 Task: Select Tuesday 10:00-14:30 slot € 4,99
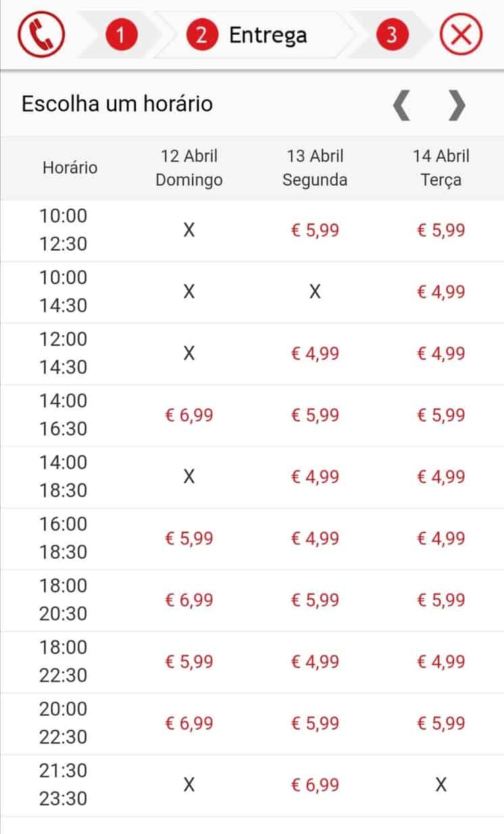(441, 292)
